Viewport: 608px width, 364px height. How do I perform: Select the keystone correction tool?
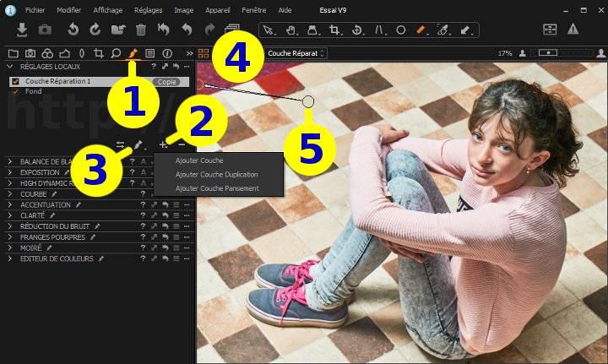tap(379, 30)
